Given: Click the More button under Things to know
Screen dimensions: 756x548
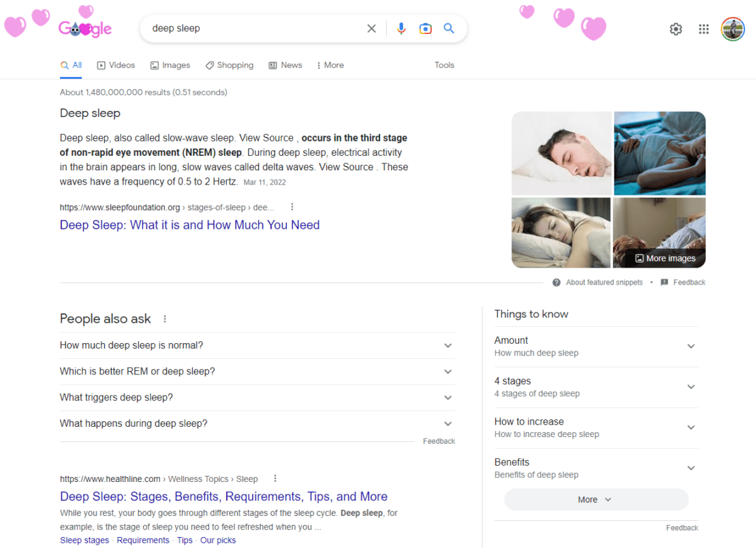Looking at the screenshot, I should pyautogui.click(x=595, y=499).
